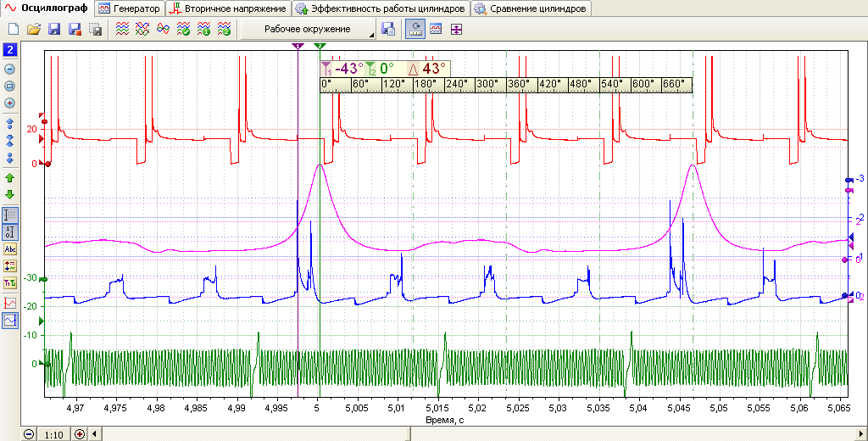This screenshot has width=868, height=441.
Task: Open Эффективность работы цилиндров tab
Action: point(381,8)
